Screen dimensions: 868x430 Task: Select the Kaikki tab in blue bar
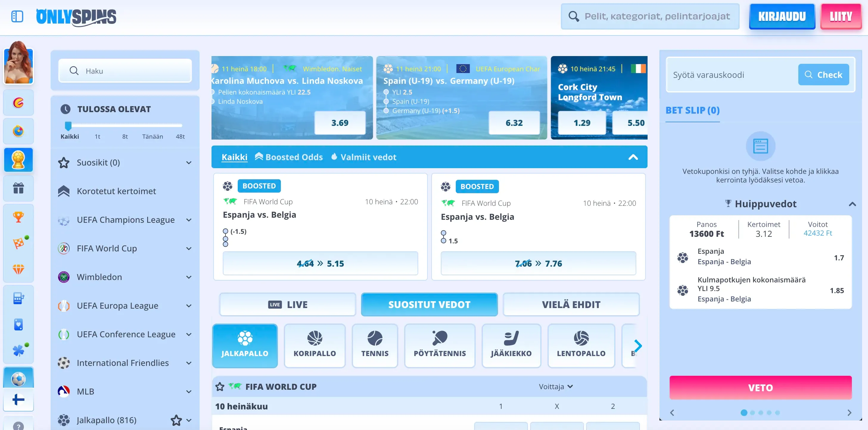[234, 157]
